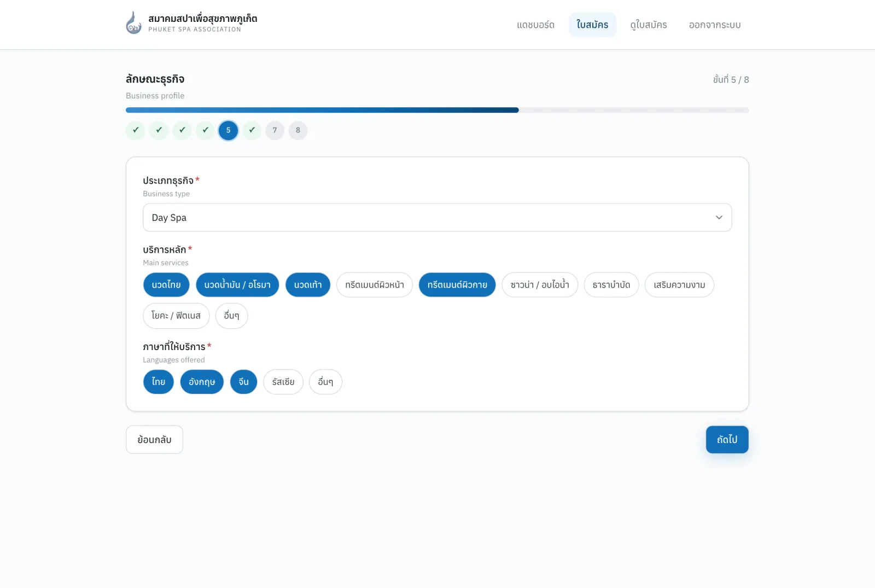The width and height of the screenshot is (875, 588).
Task: Click the chevron arrow of Business type dropdown
Action: (x=719, y=218)
